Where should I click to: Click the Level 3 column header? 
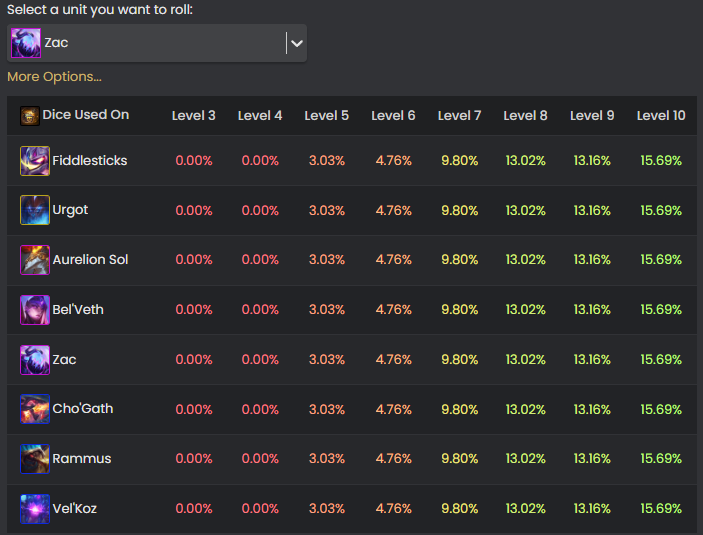point(194,116)
